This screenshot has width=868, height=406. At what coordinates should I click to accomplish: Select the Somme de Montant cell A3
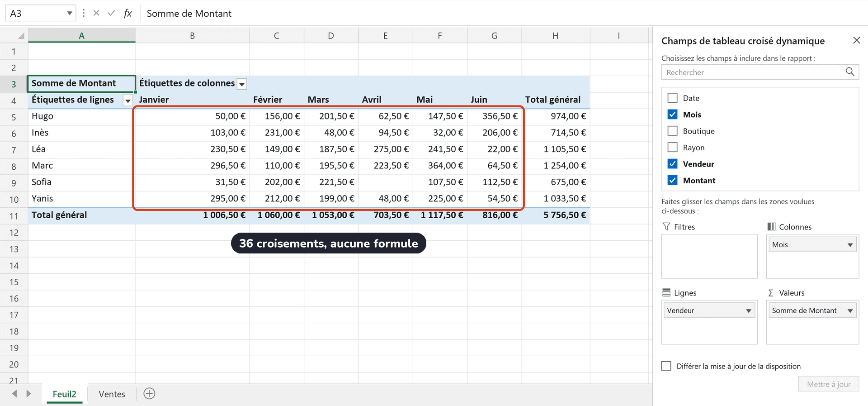click(82, 84)
